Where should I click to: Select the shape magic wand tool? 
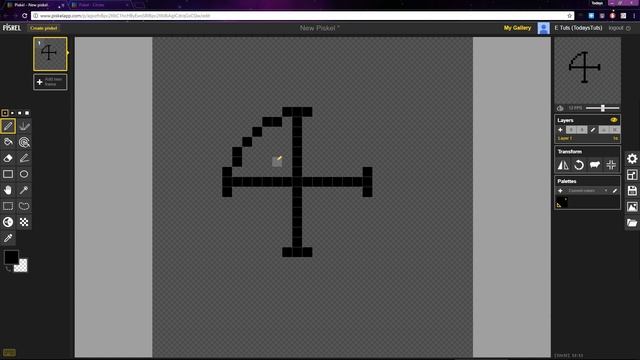click(24, 190)
